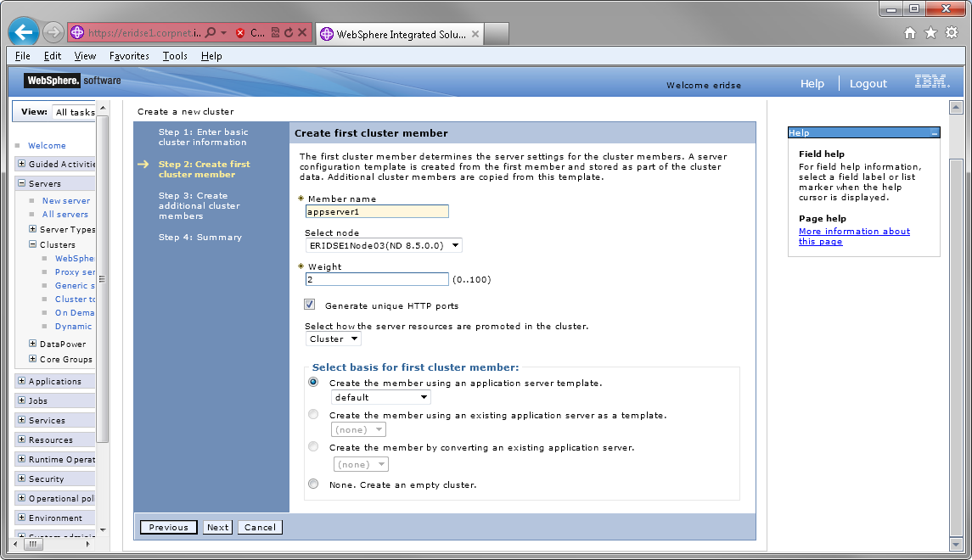Open the Help menu in menu bar

pos(211,56)
